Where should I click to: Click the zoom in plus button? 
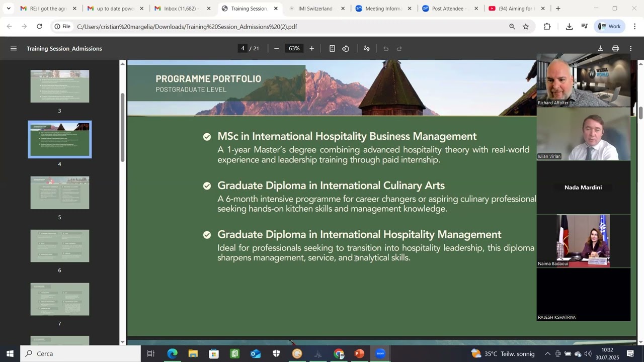pyautogui.click(x=312, y=49)
